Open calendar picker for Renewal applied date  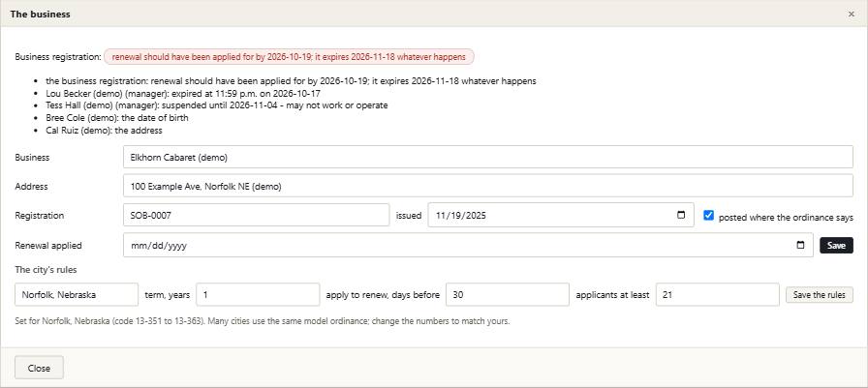pyautogui.click(x=800, y=246)
